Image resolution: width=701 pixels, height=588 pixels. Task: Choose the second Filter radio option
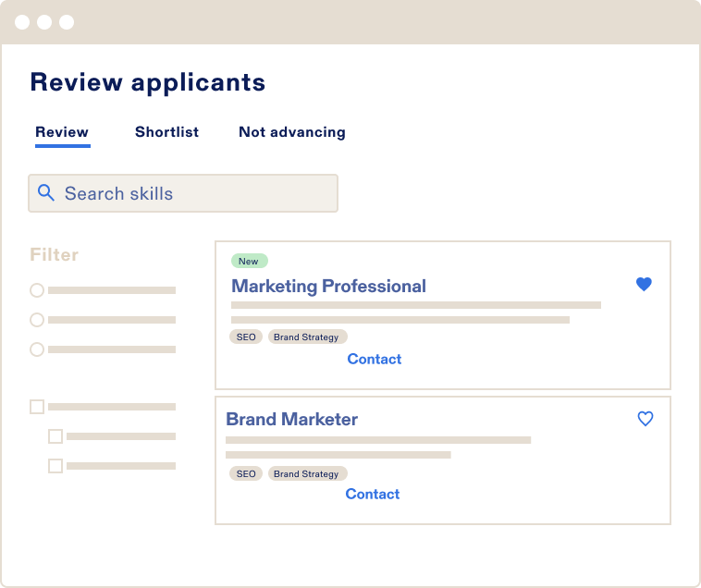point(37,320)
